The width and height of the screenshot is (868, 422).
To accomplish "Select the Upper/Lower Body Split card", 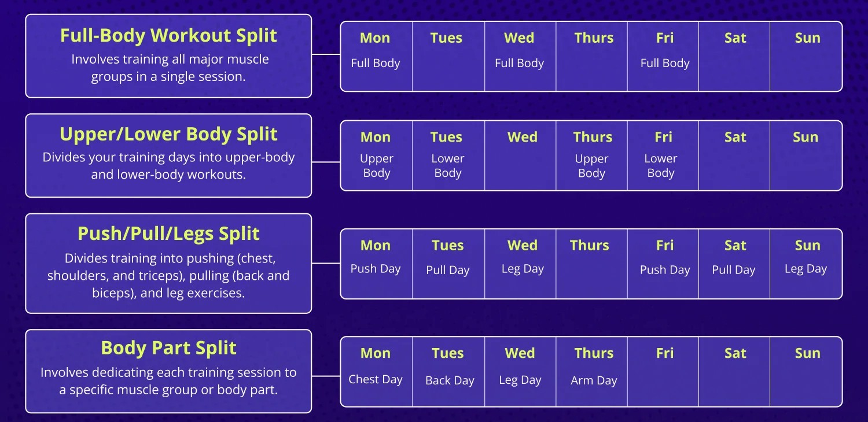I will (x=168, y=156).
